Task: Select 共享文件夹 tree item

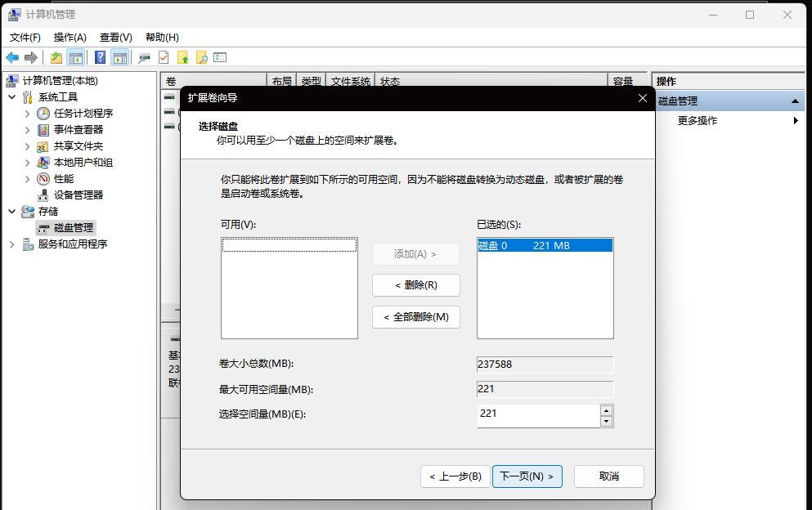Action: pyautogui.click(x=79, y=146)
